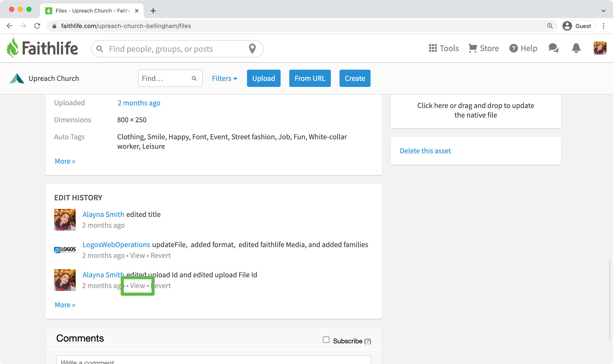
Task: Click the native file drop zone
Action: click(476, 110)
